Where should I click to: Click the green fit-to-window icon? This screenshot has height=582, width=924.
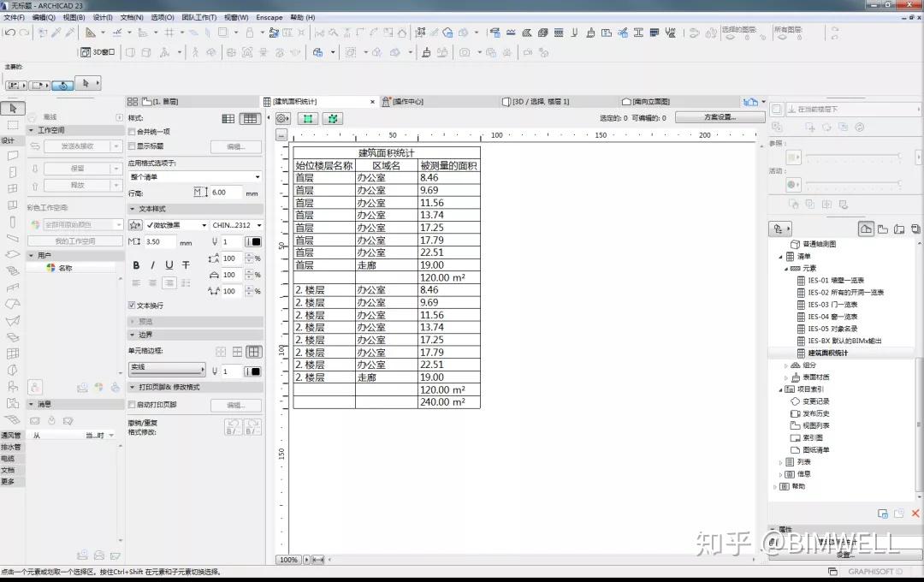[308, 118]
